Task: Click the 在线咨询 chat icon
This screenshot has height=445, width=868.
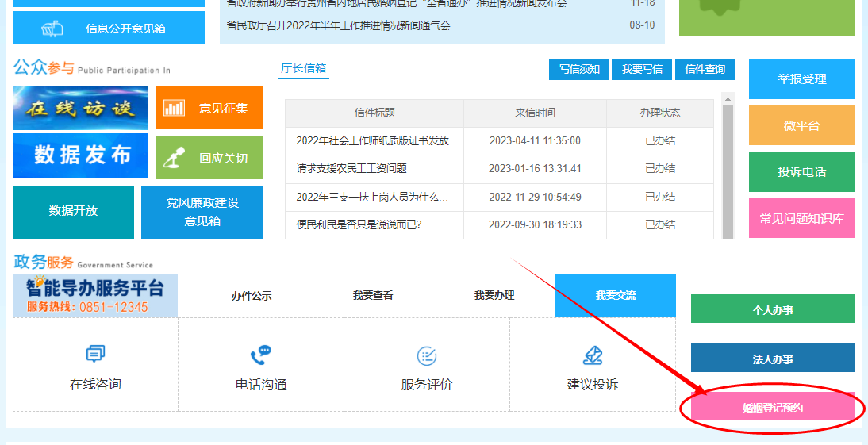Action: coord(95,355)
